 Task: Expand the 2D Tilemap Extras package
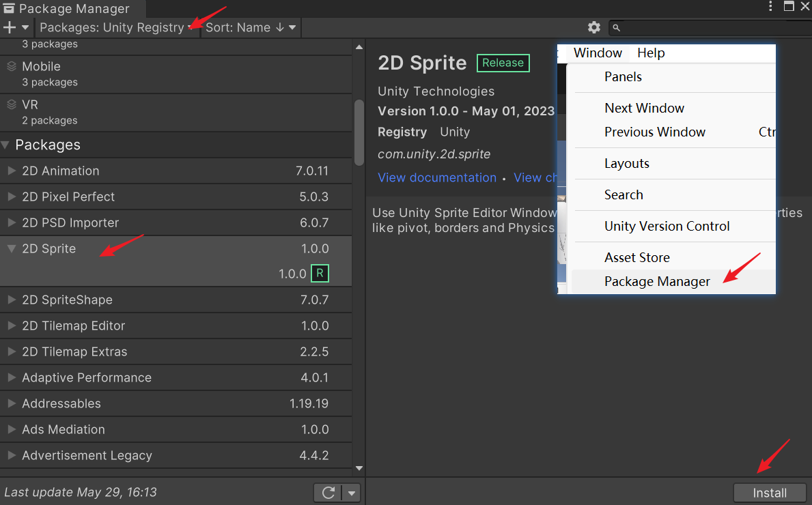point(12,351)
